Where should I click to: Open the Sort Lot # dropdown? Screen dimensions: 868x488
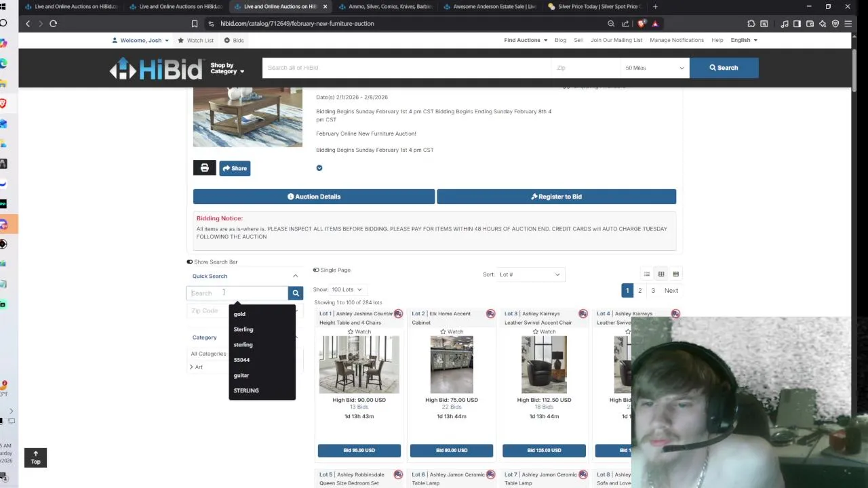530,274
